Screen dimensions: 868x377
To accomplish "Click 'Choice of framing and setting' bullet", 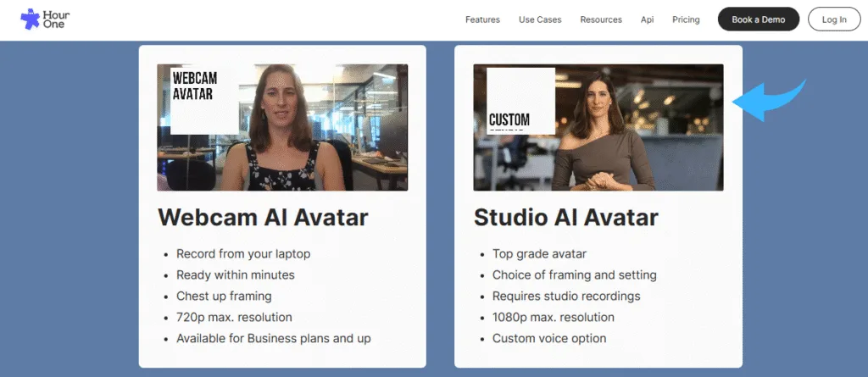I will [x=574, y=274].
